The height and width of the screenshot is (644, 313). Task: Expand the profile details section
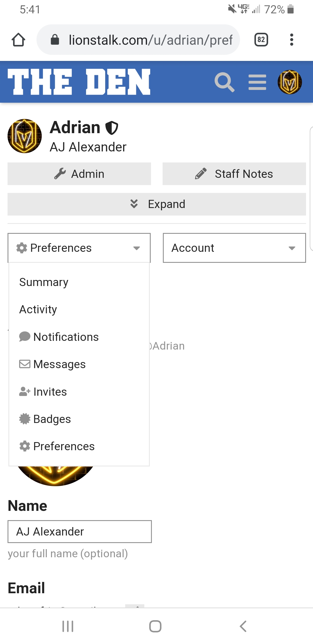point(156,204)
